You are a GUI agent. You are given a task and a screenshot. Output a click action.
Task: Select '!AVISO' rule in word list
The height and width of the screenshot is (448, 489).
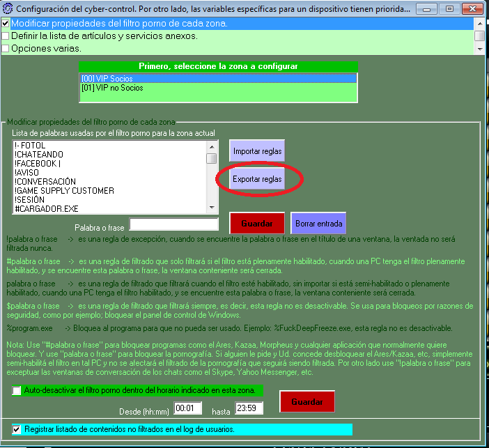click(x=109, y=173)
